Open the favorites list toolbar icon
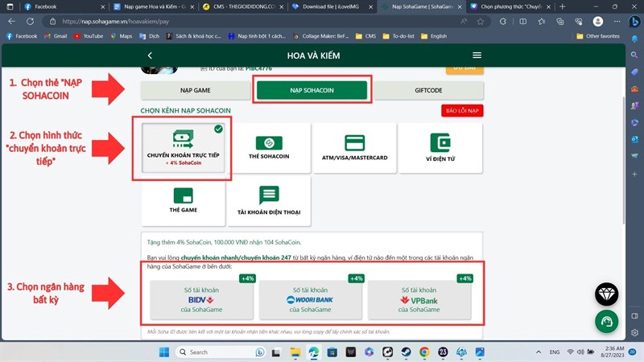This screenshot has height=362, width=644. tap(541, 22)
